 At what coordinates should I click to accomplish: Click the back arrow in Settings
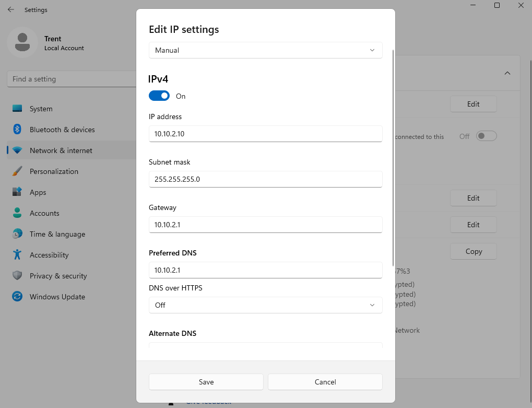11,9
